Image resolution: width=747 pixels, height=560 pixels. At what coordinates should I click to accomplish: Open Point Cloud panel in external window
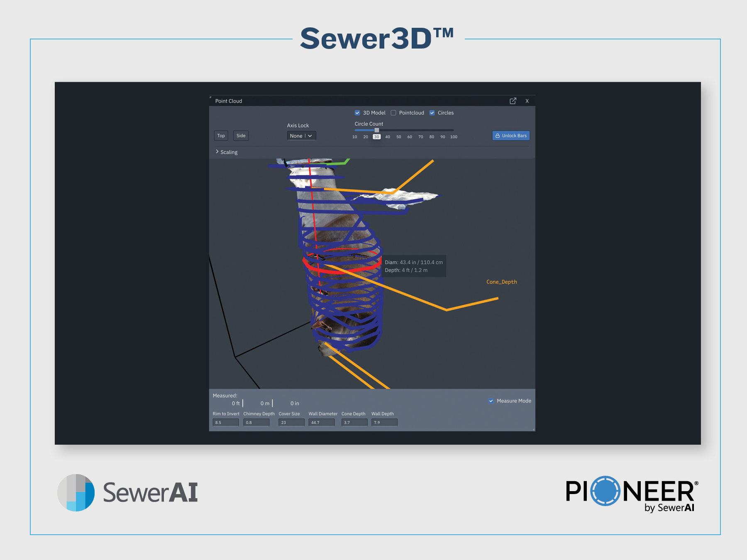[513, 101]
